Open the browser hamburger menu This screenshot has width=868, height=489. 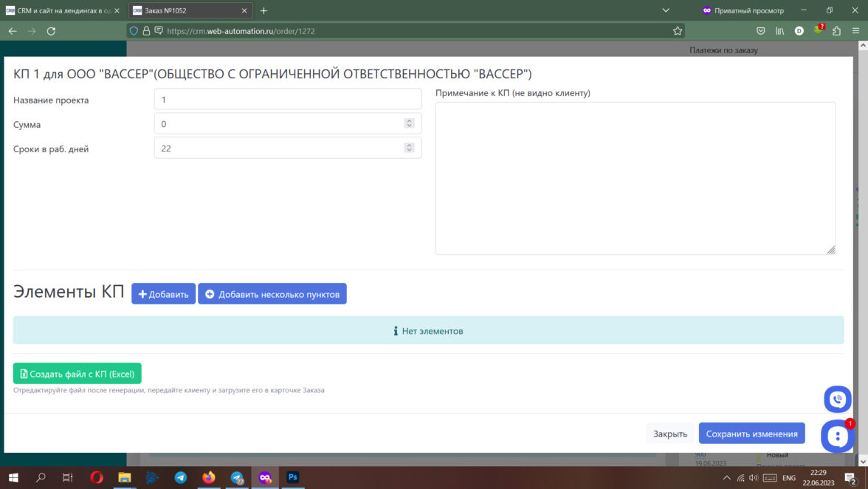(855, 31)
